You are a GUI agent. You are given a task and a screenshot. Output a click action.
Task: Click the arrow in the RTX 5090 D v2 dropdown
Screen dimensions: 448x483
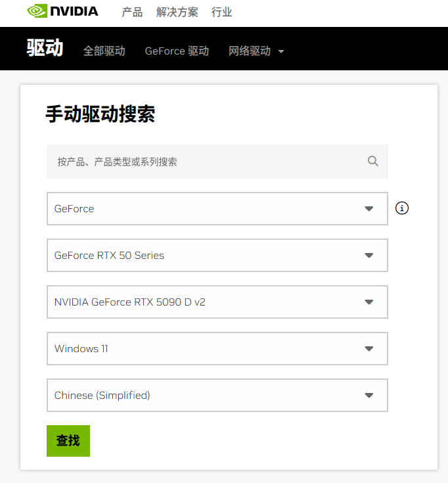[x=369, y=302]
